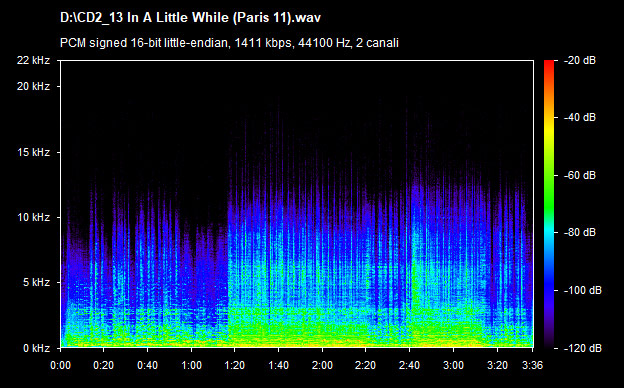The width and height of the screenshot is (624, 388).
Task: Select the 0:00 time axis label
Action: pyautogui.click(x=60, y=365)
